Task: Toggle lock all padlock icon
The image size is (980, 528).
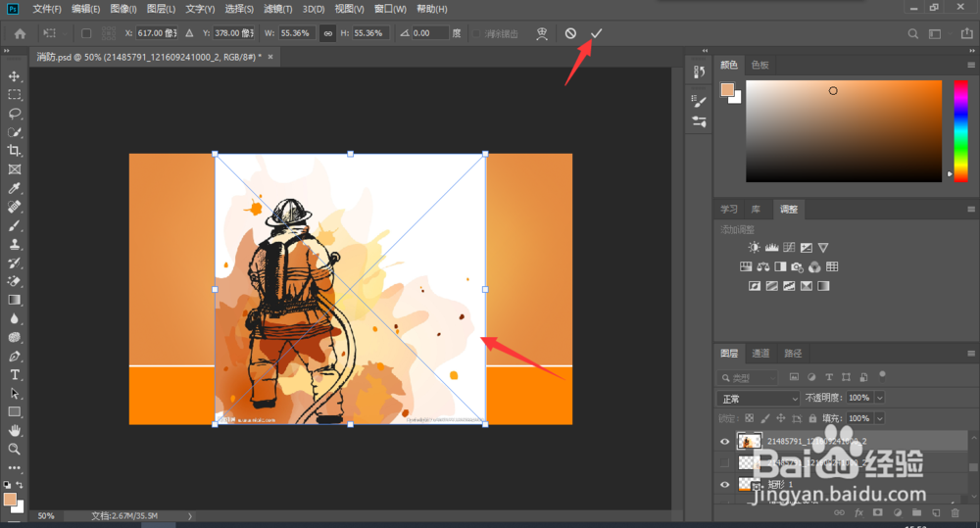Action: tap(812, 418)
